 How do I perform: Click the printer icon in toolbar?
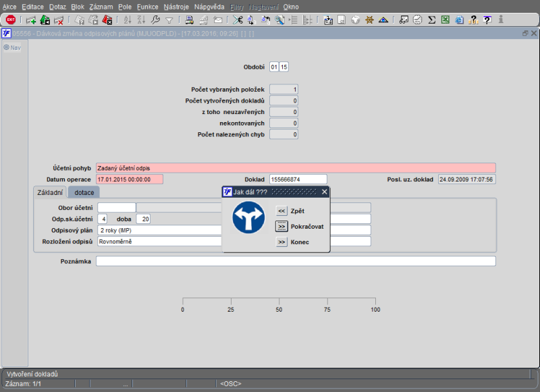click(x=189, y=20)
